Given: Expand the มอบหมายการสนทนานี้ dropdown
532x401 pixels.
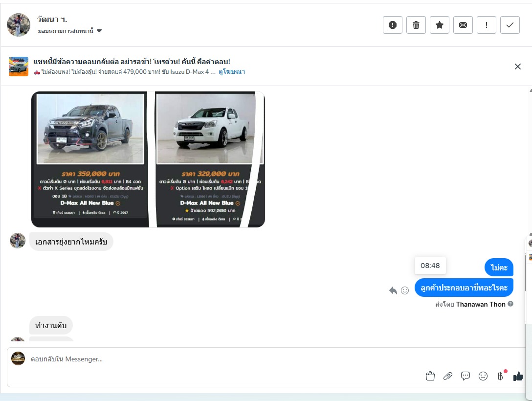Looking at the screenshot, I should (x=70, y=31).
